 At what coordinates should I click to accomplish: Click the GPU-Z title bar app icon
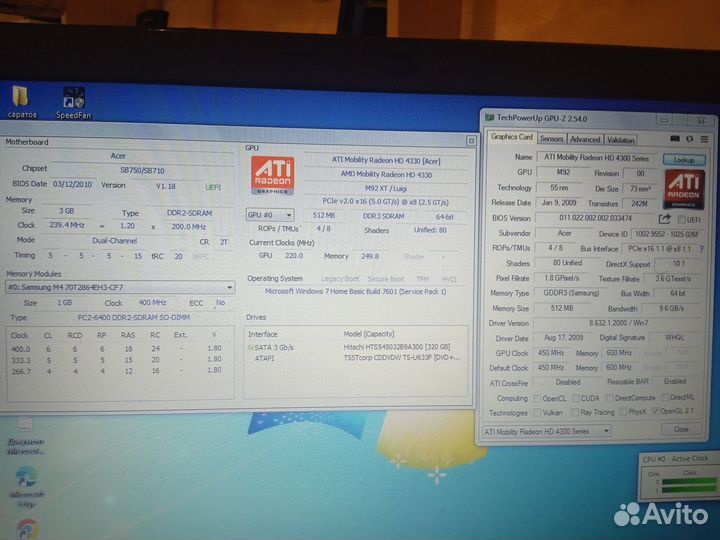(489, 118)
